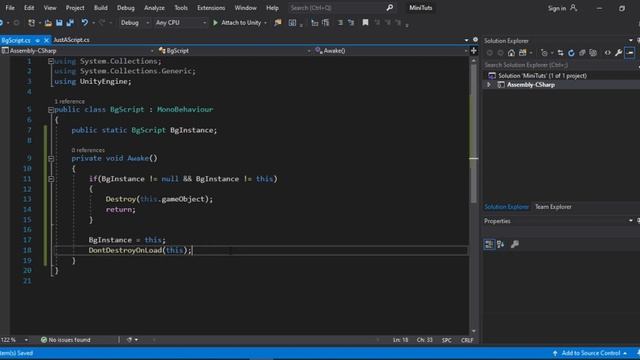Click the '0 references' CodeLens above Awake
The width and height of the screenshot is (640, 360).
click(x=88, y=150)
